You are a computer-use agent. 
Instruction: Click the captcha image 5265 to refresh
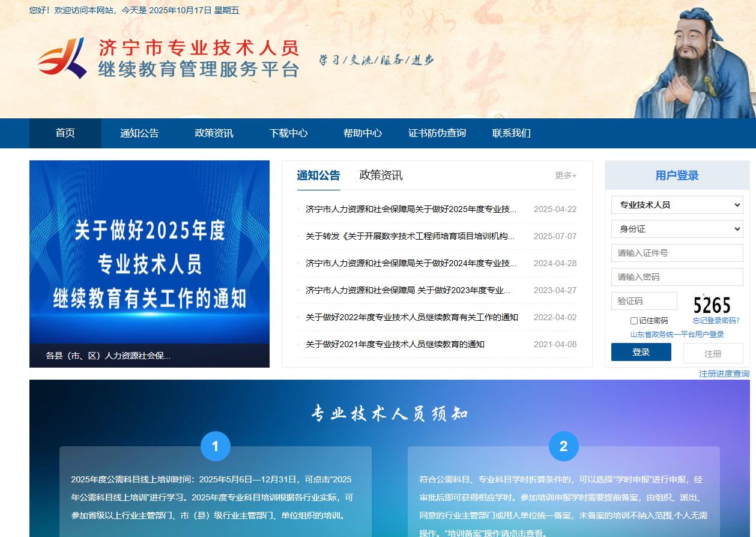tap(712, 305)
